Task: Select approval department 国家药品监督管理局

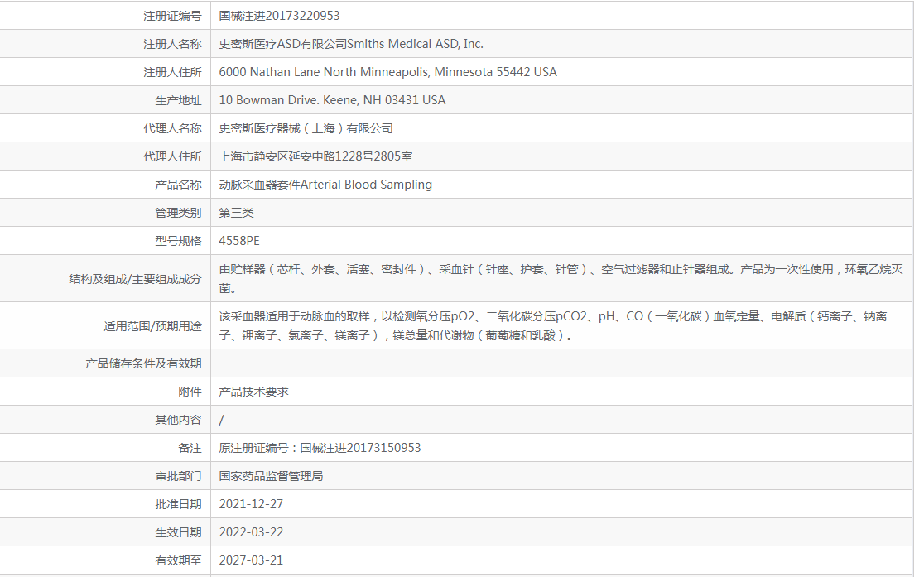Action: [x=271, y=476]
